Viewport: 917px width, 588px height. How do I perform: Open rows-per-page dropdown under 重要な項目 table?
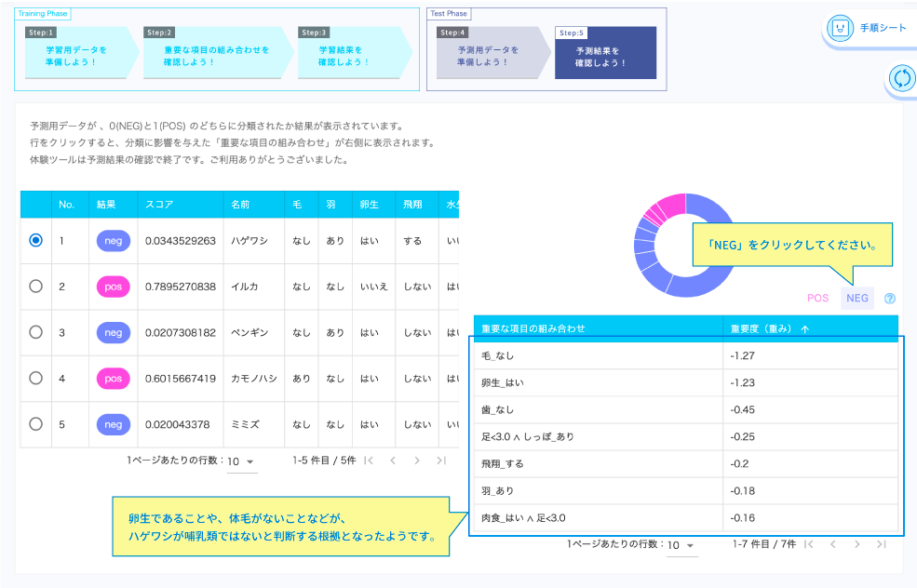pos(681,545)
